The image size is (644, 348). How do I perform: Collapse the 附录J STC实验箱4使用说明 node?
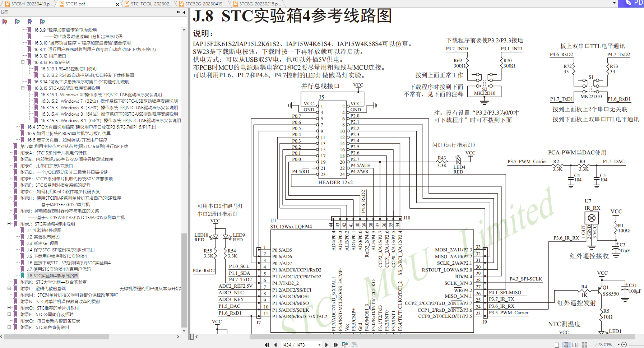(9, 224)
